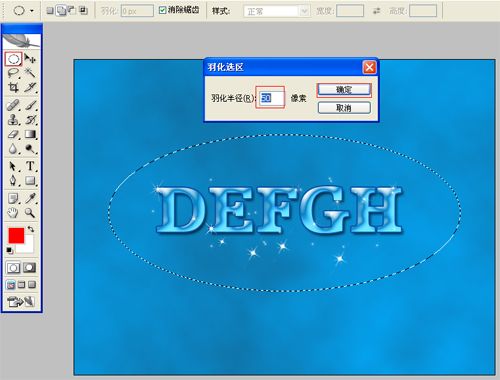Image resolution: width=500 pixels, height=380 pixels.
Task: Choose Add to Selection mode
Action: (x=61, y=11)
